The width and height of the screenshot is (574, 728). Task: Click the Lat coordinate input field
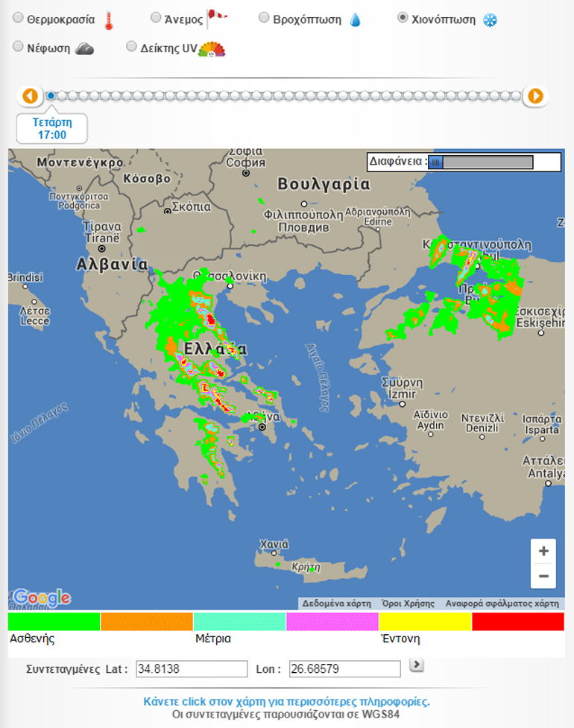(192, 668)
